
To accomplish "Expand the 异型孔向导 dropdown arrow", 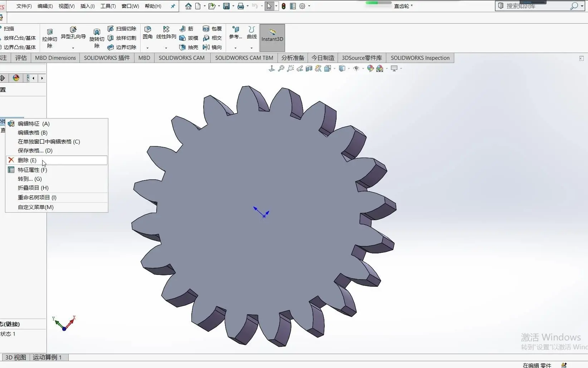I will (x=73, y=48).
